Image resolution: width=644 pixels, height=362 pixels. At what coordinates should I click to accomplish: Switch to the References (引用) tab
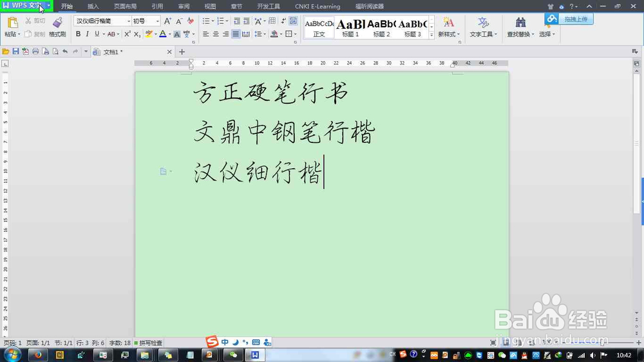tap(157, 6)
